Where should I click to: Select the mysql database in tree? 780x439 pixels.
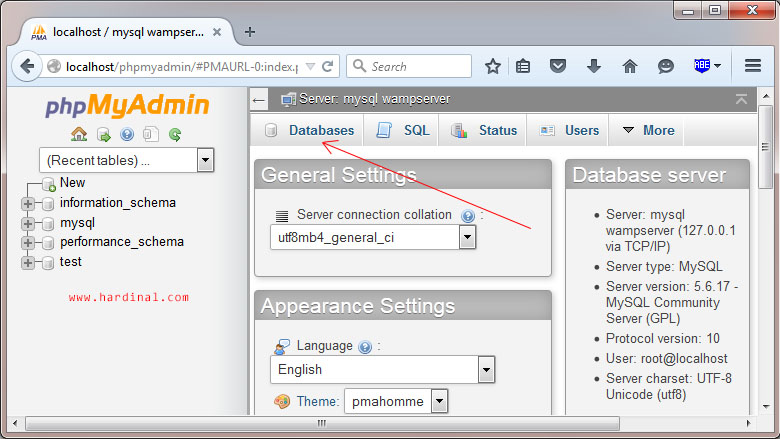77,223
